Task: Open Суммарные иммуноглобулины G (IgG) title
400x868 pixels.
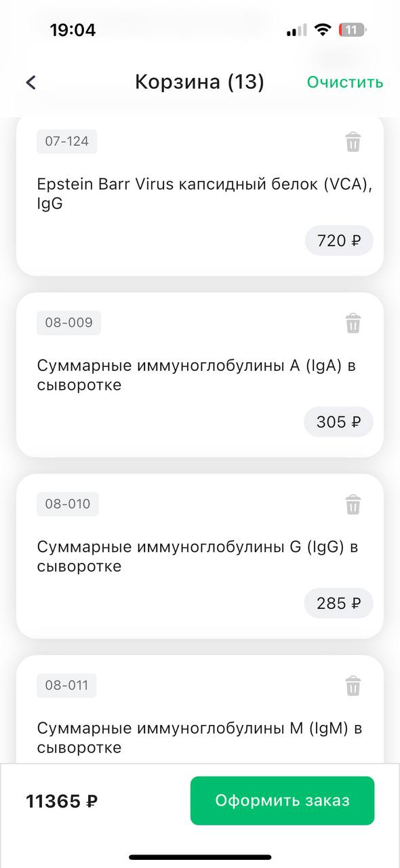Action: pyautogui.click(x=197, y=557)
